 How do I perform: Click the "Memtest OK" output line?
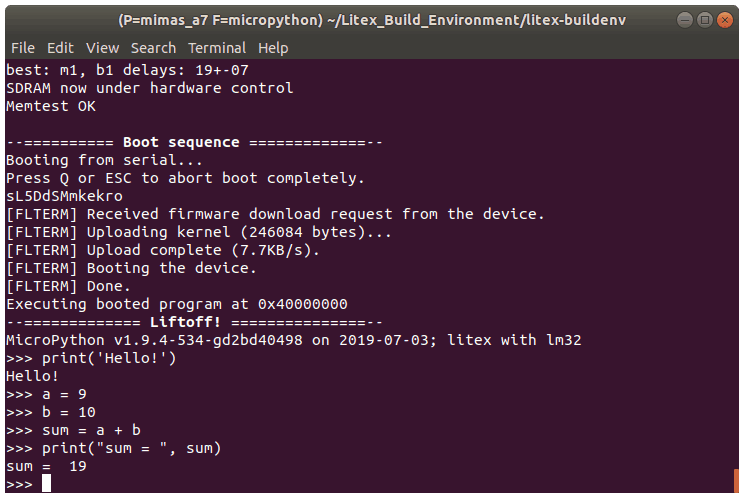pos(51,106)
